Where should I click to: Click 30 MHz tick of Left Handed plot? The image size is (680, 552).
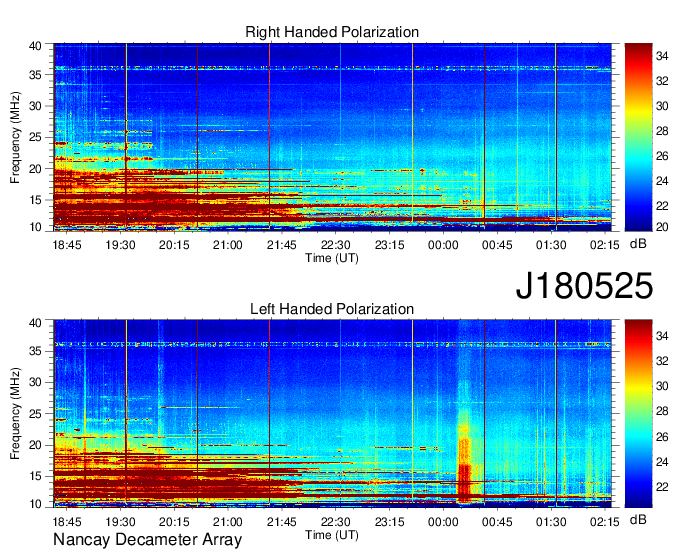(36, 382)
